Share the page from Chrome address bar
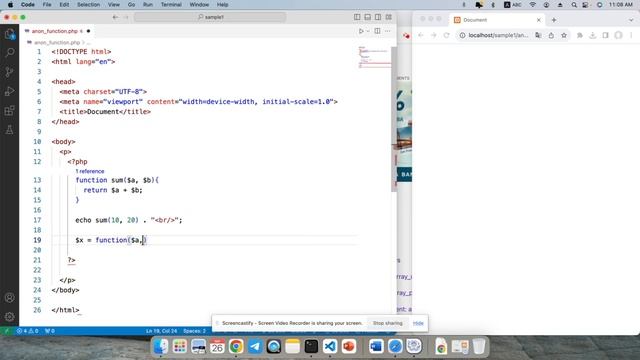 (551, 36)
